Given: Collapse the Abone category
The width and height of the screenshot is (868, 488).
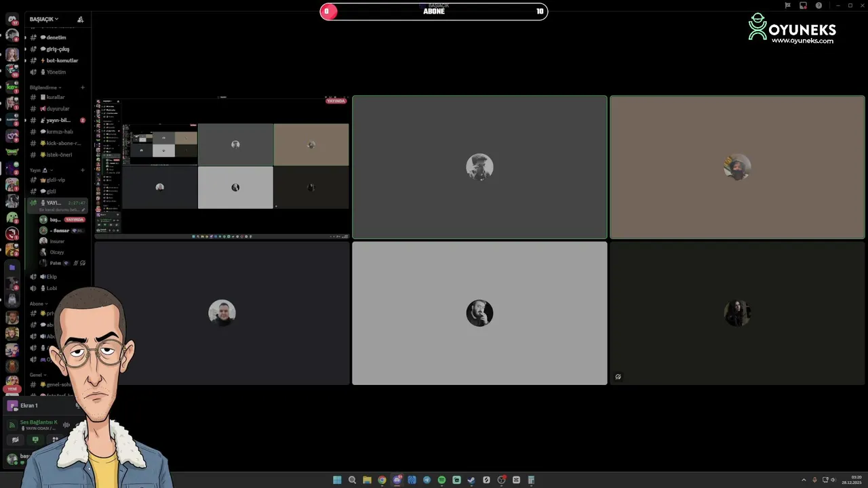Looking at the screenshot, I should (x=38, y=304).
